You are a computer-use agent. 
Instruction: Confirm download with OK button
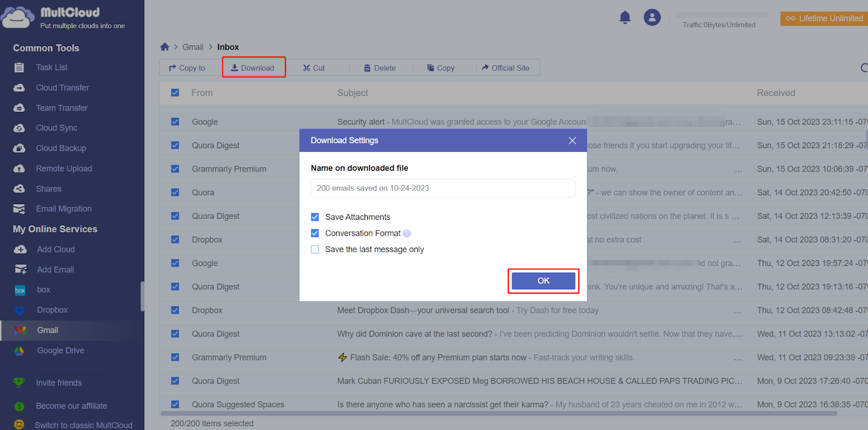543,281
